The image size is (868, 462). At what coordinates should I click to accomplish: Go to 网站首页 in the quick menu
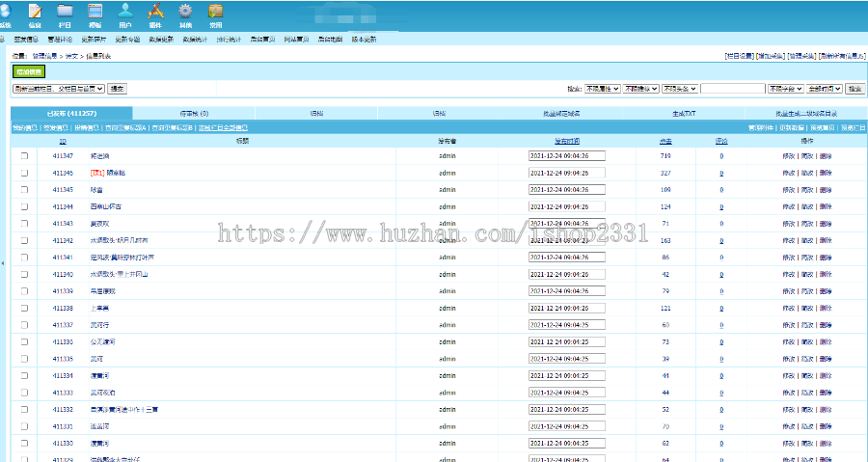(296, 40)
